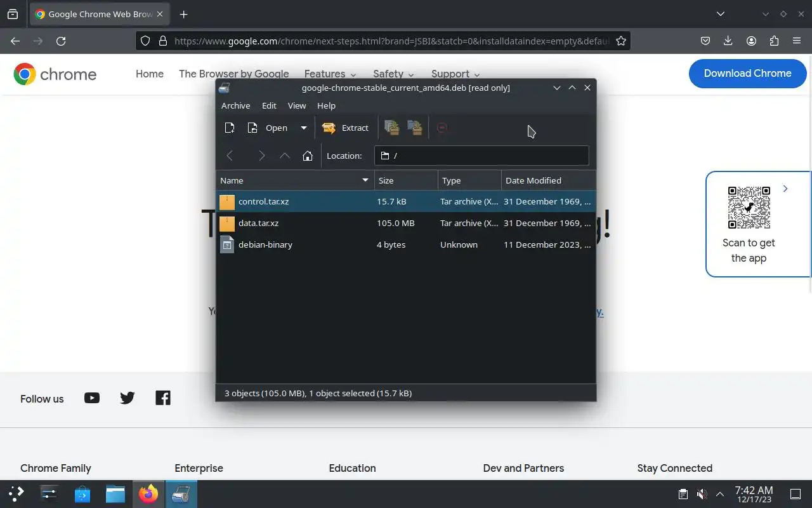Click the clipboard tray icon

click(x=683, y=494)
